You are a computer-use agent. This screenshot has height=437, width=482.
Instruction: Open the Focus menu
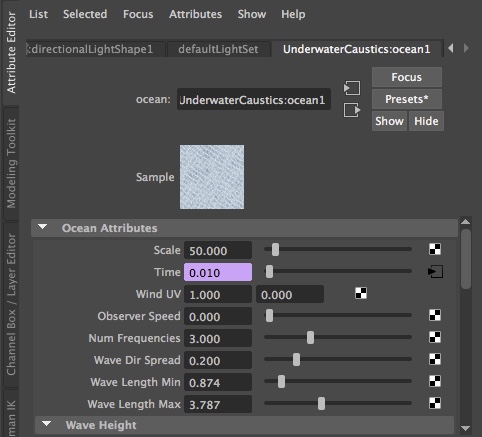pos(138,14)
